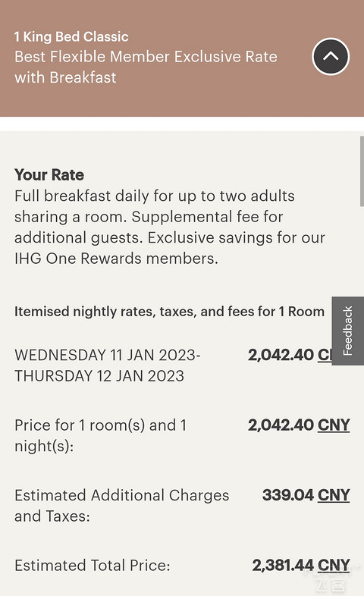The image size is (364, 596).
Task: Click 'Itemised nightly rates, taxes, and fees' heading
Action: (169, 312)
